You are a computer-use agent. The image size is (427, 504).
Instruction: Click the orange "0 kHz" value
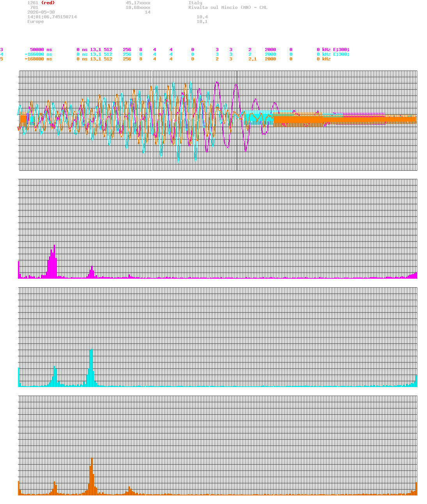[x=324, y=59]
